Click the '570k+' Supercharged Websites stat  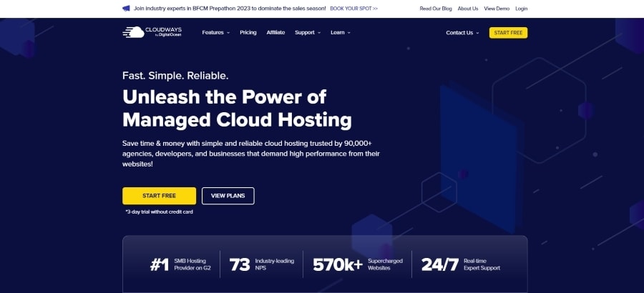tap(358, 264)
